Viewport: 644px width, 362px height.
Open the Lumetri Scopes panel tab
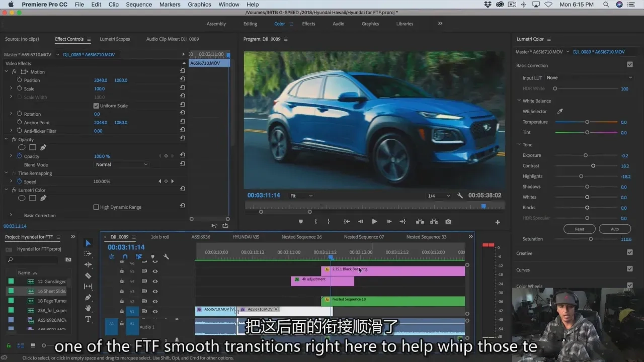[115, 39]
